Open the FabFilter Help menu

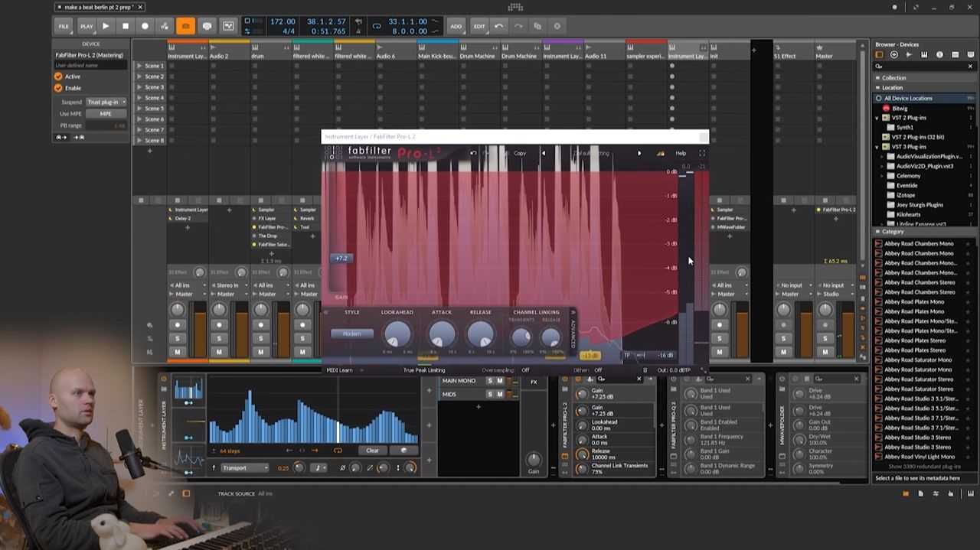(681, 153)
